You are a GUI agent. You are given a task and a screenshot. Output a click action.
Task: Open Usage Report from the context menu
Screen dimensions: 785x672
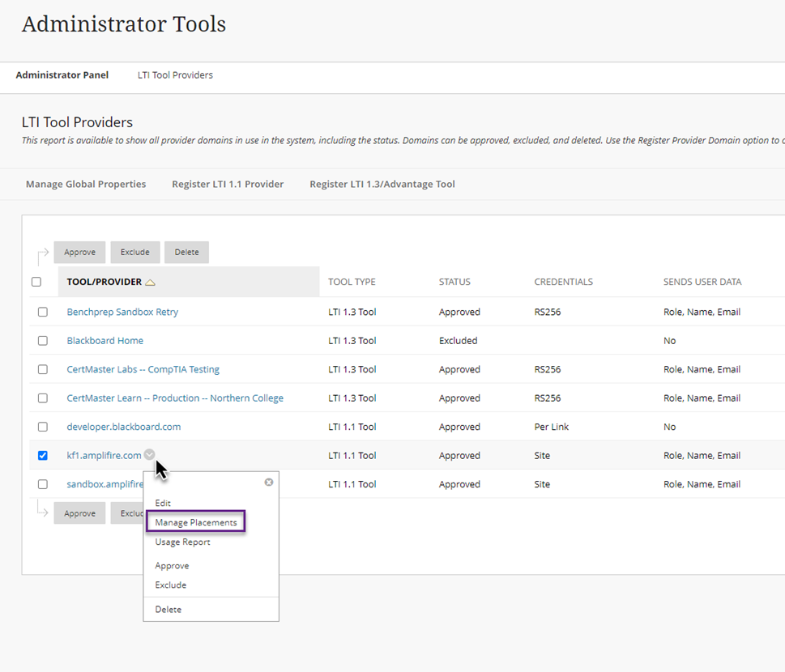181,542
